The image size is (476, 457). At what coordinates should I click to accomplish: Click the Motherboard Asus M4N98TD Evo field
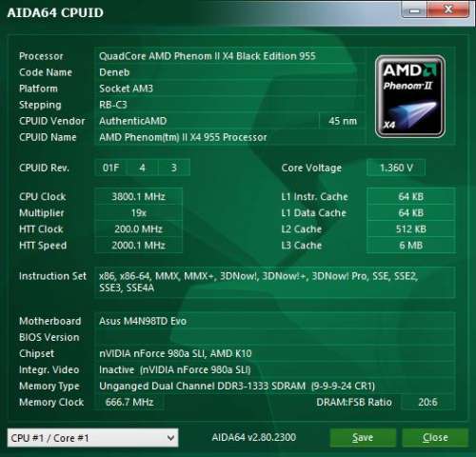(275, 321)
